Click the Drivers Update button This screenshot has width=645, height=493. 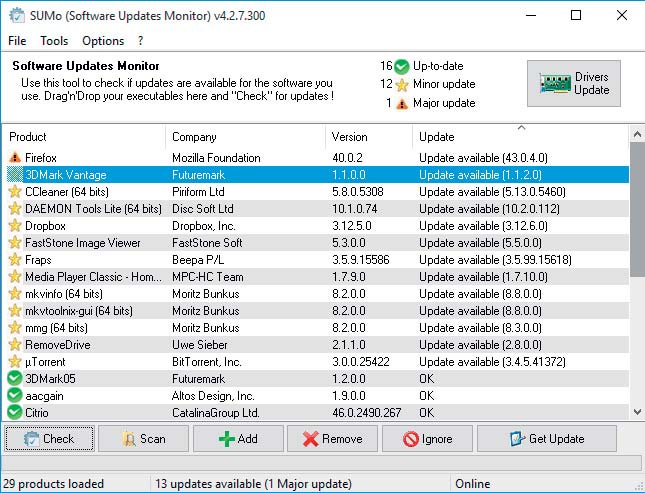574,84
